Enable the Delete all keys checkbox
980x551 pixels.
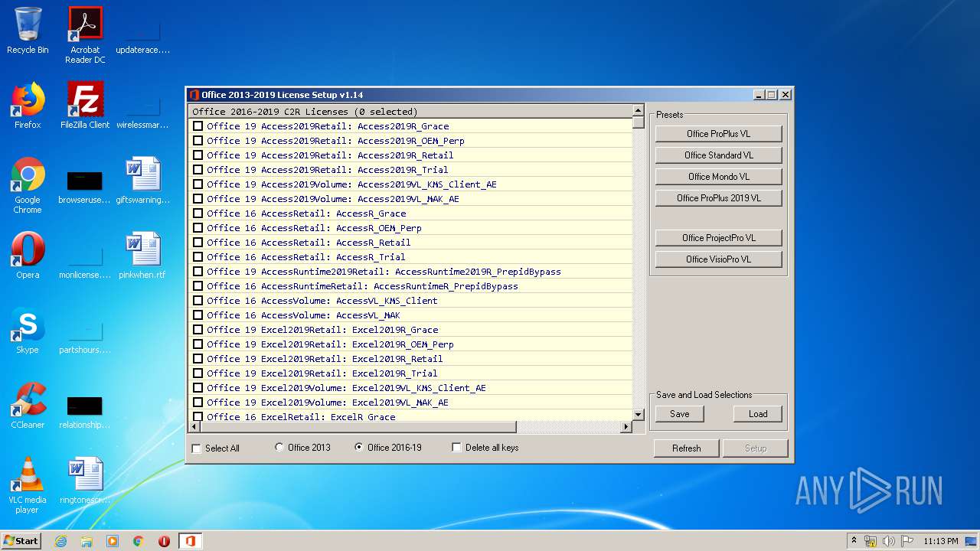click(x=457, y=448)
